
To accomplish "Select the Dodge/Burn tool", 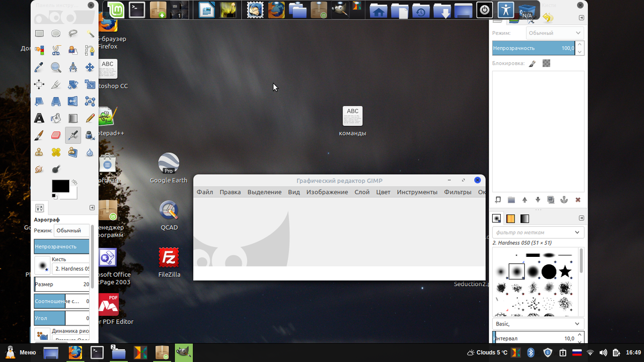I will pyautogui.click(x=56, y=169).
